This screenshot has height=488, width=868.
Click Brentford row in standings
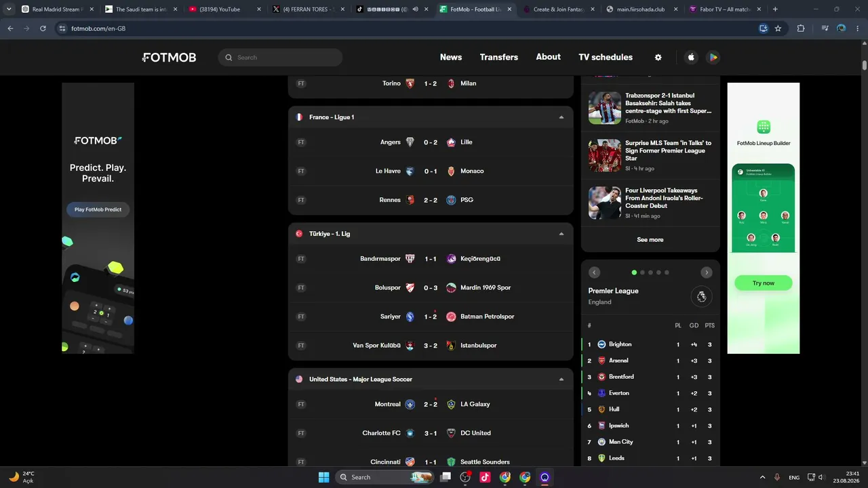pyautogui.click(x=650, y=377)
